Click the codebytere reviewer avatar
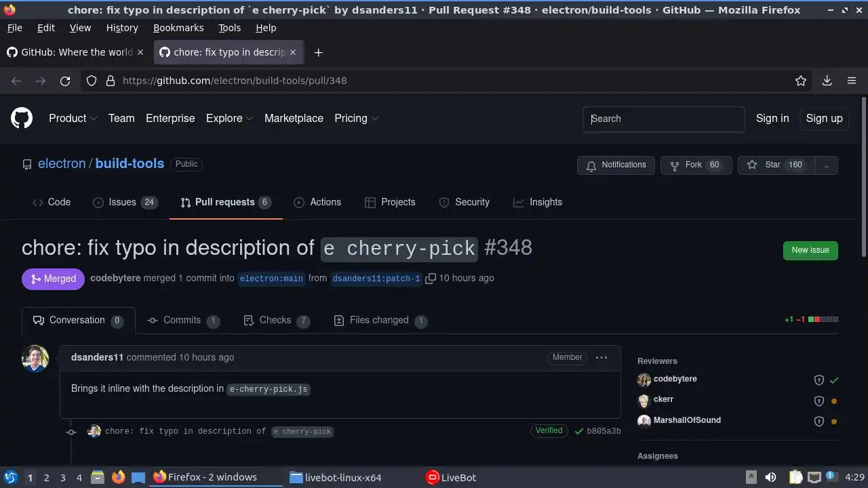This screenshot has height=488, width=868. (644, 380)
